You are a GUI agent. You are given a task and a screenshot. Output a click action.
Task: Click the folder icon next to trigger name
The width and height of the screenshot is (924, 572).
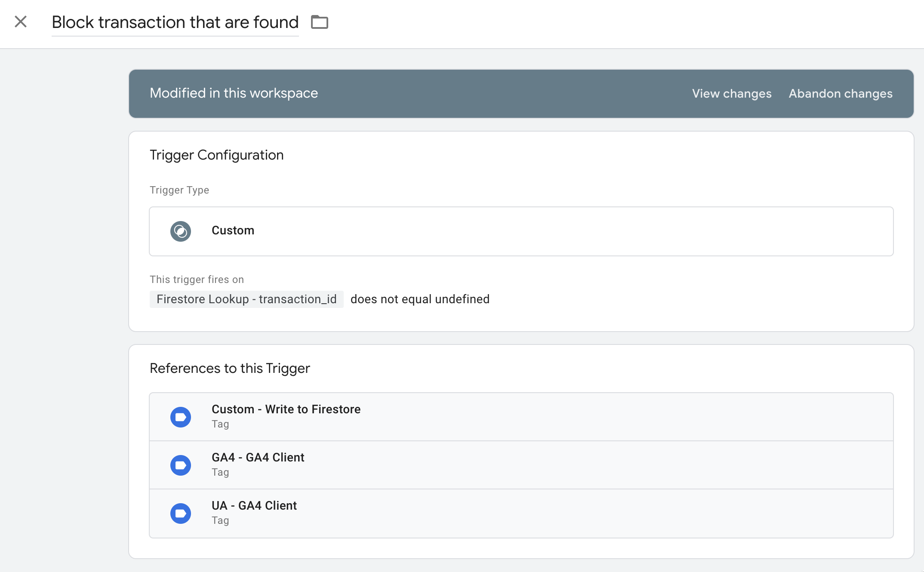pyautogui.click(x=320, y=22)
